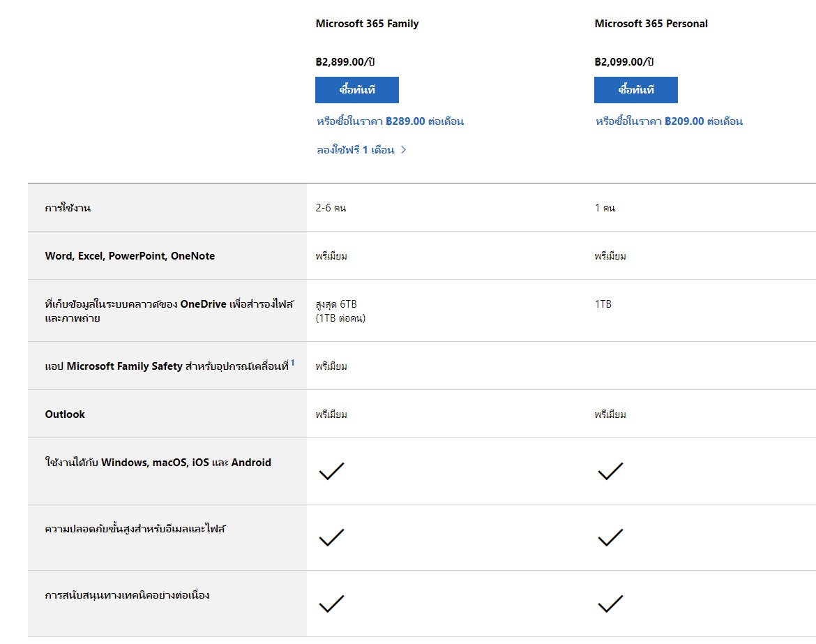The height and width of the screenshot is (644, 816).
Task: Start the ลองใช้ฟรี 1 เดือน free trial link
Action: 356,150
